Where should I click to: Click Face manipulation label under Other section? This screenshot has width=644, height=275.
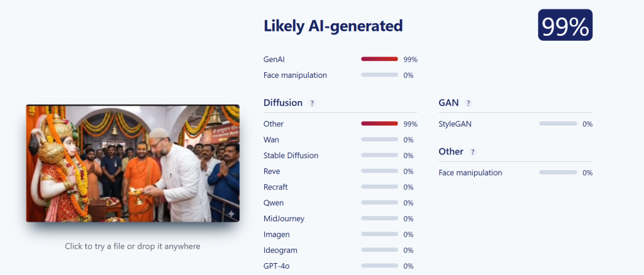[470, 173]
